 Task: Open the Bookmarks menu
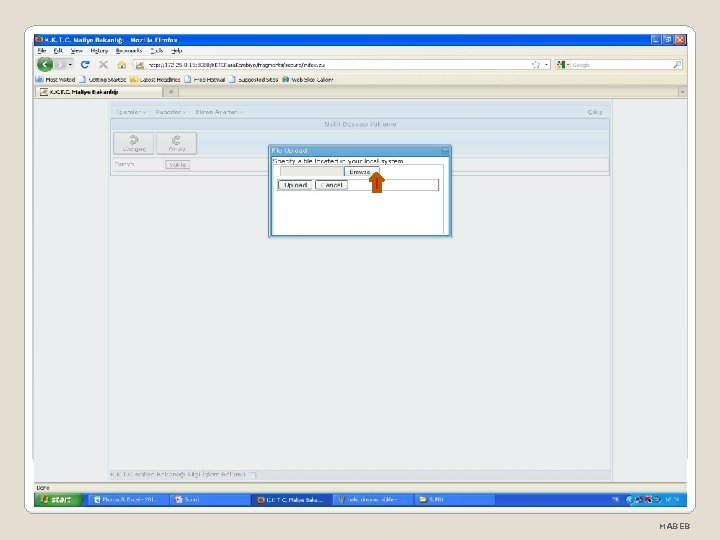click(x=129, y=51)
